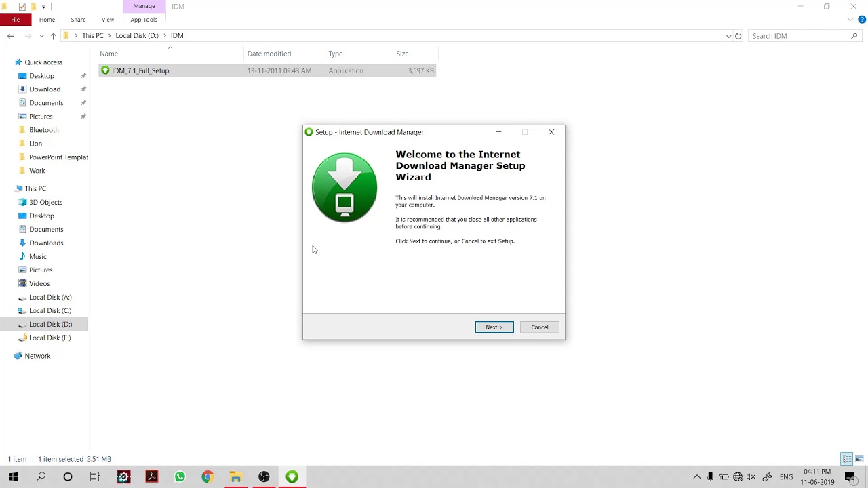This screenshot has width=868, height=488.
Task: Select This PC in the navigation pane
Action: point(35,189)
